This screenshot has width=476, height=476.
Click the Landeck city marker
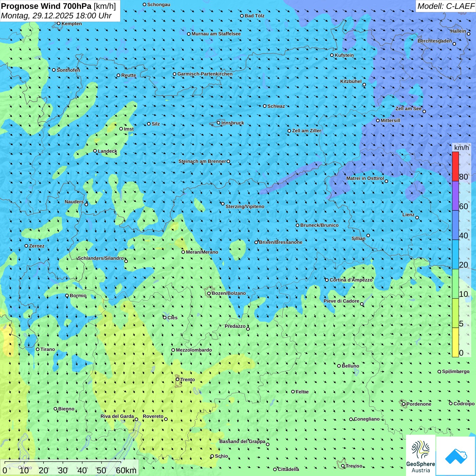click(x=95, y=151)
